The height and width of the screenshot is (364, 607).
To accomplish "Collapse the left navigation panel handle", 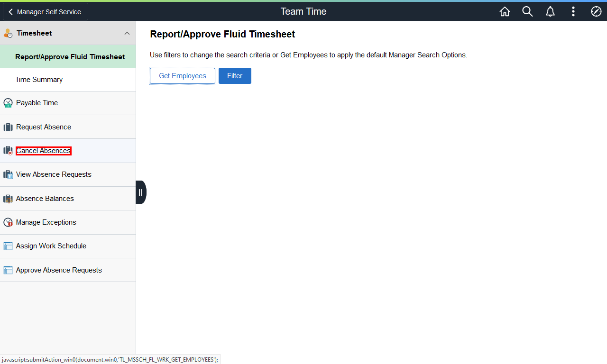I will click(x=141, y=192).
